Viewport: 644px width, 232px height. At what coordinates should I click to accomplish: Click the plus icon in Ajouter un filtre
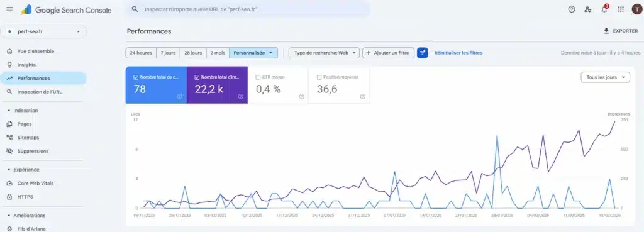(368, 53)
